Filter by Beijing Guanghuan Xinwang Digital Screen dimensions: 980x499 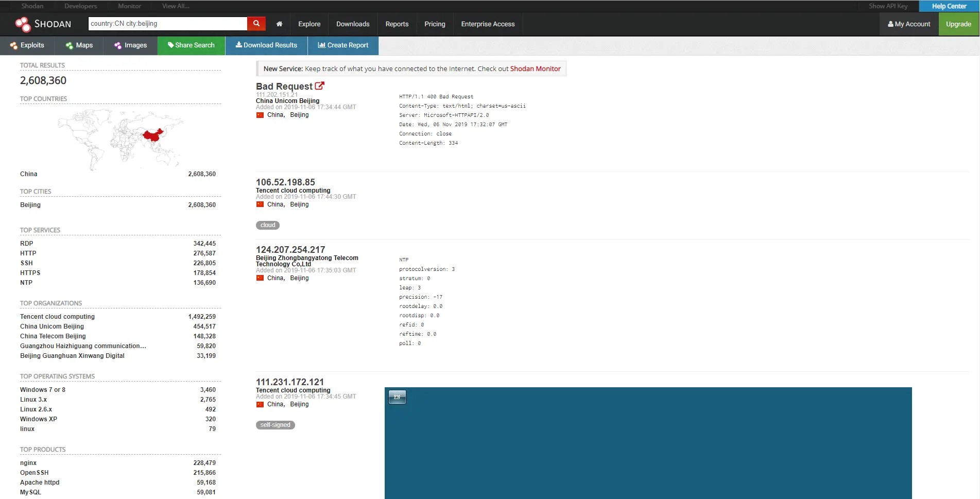[72, 356]
